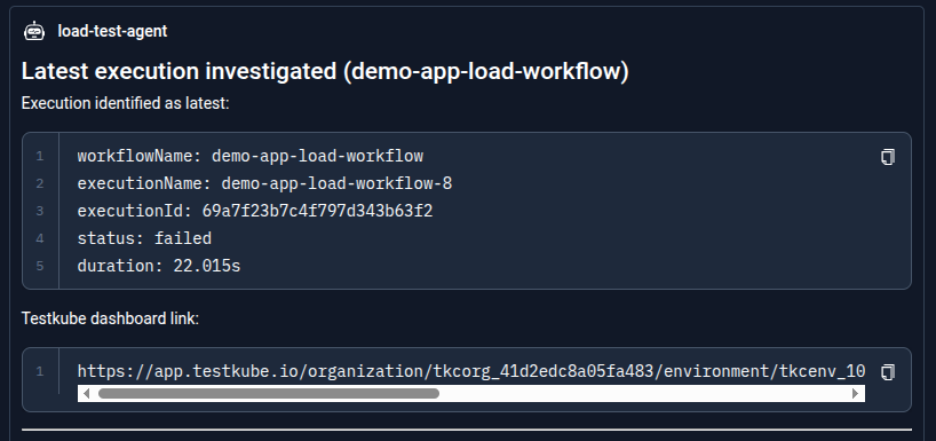Screen dimensions: 936x441
Task: Click the executionName: demo-app-load-workflow-8 line
Action: pos(264,184)
